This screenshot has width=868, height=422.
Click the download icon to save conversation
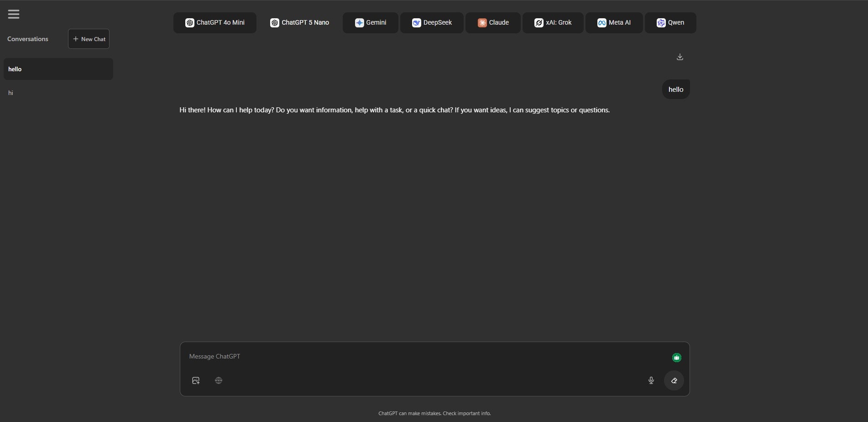pos(680,57)
